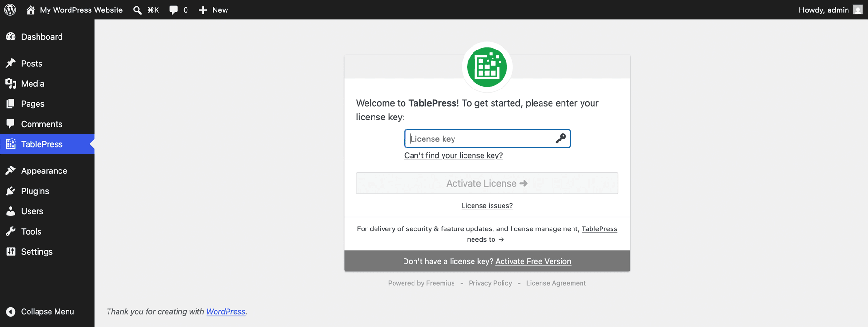Open the Settings menu label

37,251
